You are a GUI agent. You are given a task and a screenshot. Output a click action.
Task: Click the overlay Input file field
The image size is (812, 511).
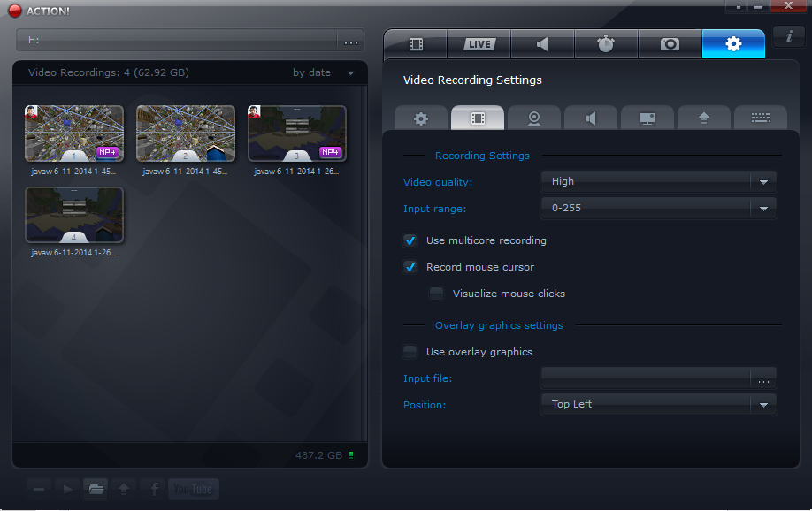[x=645, y=378]
